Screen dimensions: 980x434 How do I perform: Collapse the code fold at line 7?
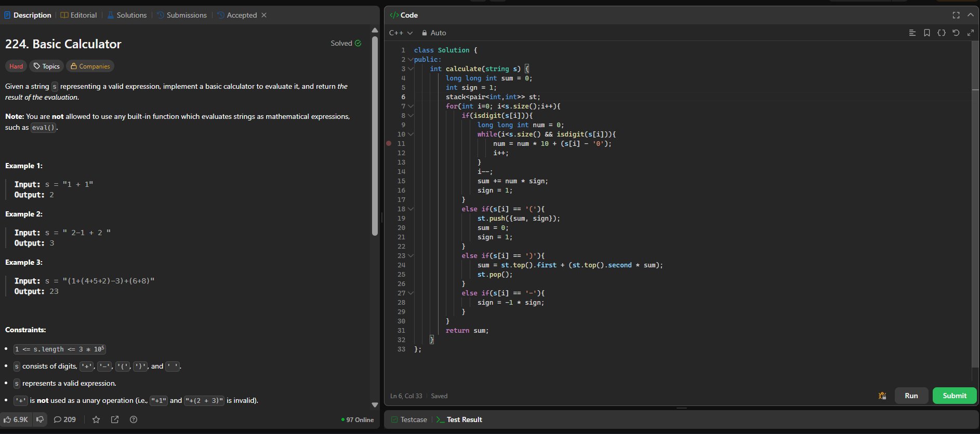[x=410, y=106]
